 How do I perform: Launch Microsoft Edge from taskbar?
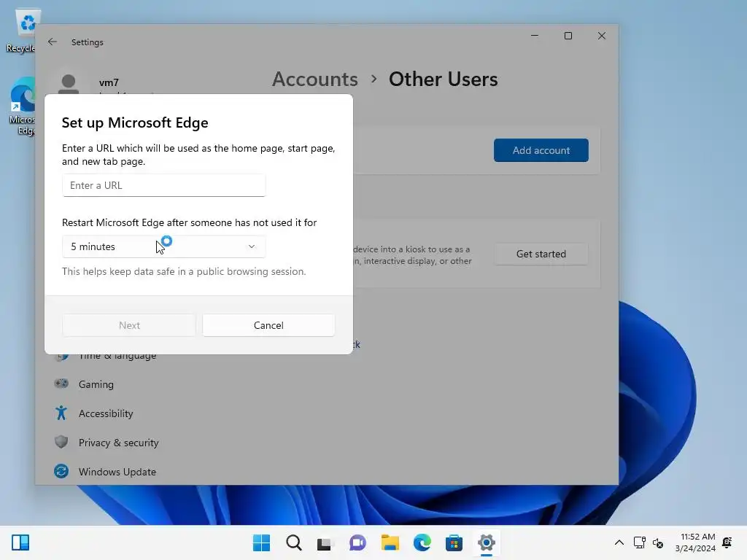[x=422, y=542]
